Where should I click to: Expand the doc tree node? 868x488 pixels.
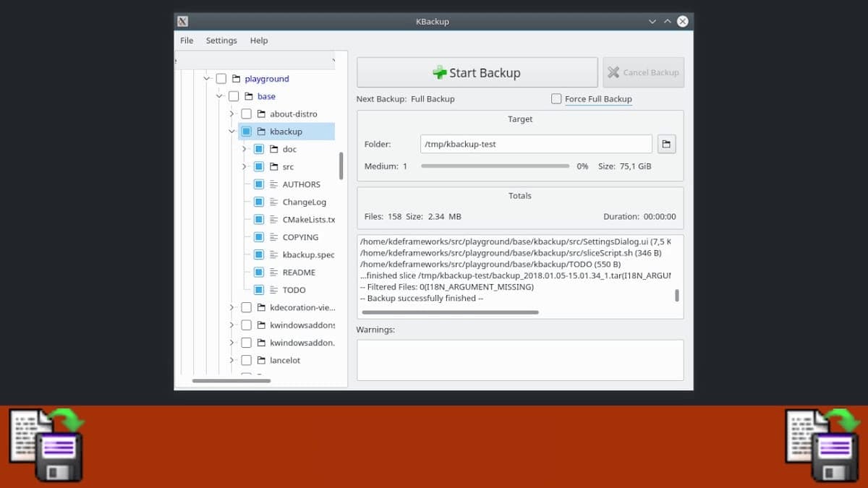[x=244, y=149]
